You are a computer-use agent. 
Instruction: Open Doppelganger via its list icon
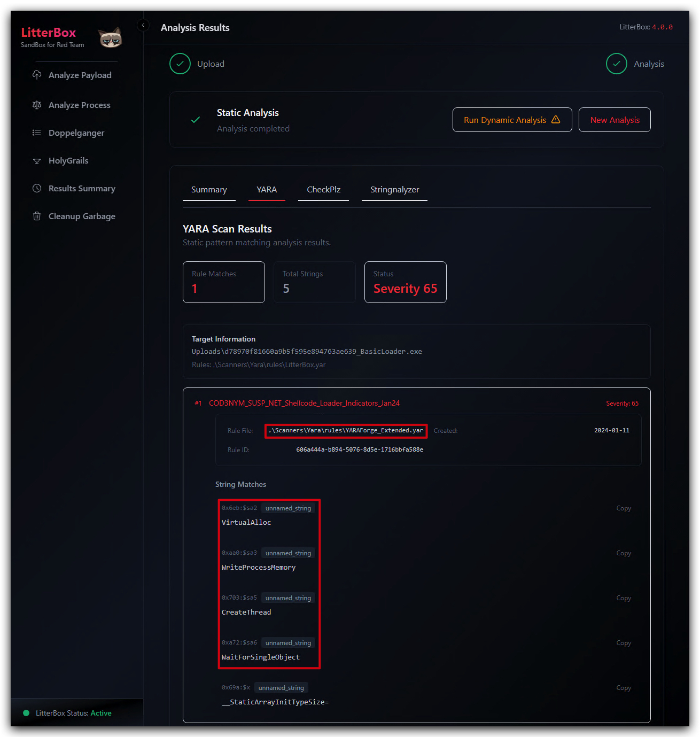click(x=37, y=133)
